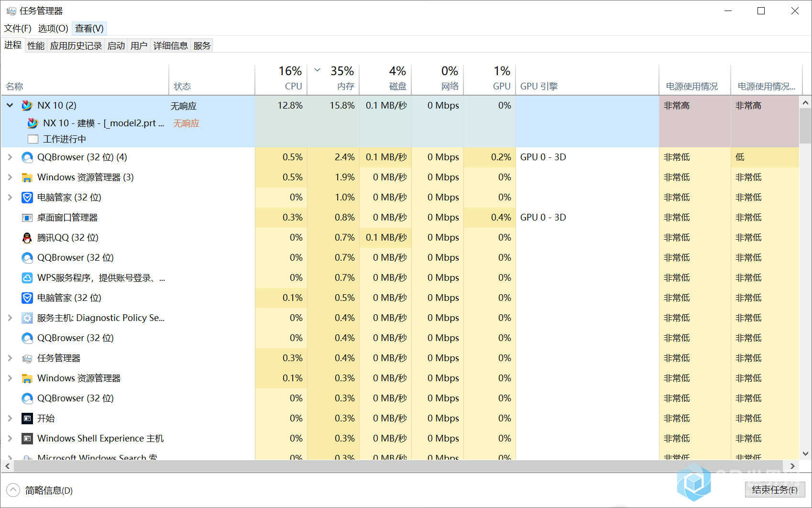812x508 pixels.
Task: Click the Windows Shell Experience 主机 icon
Action: [27, 439]
